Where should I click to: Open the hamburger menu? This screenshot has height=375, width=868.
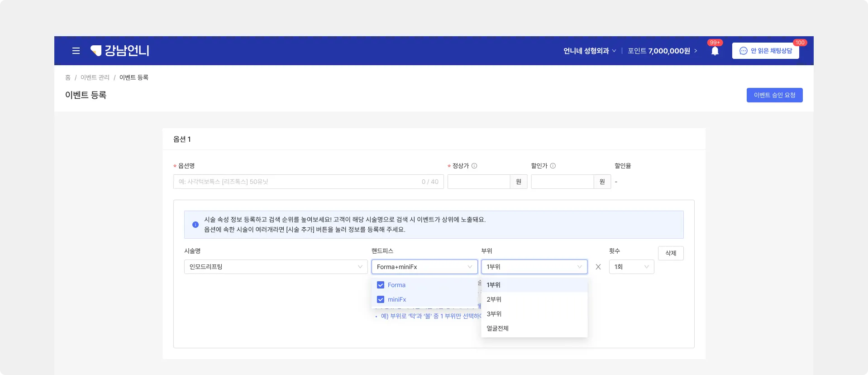(76, 51)
